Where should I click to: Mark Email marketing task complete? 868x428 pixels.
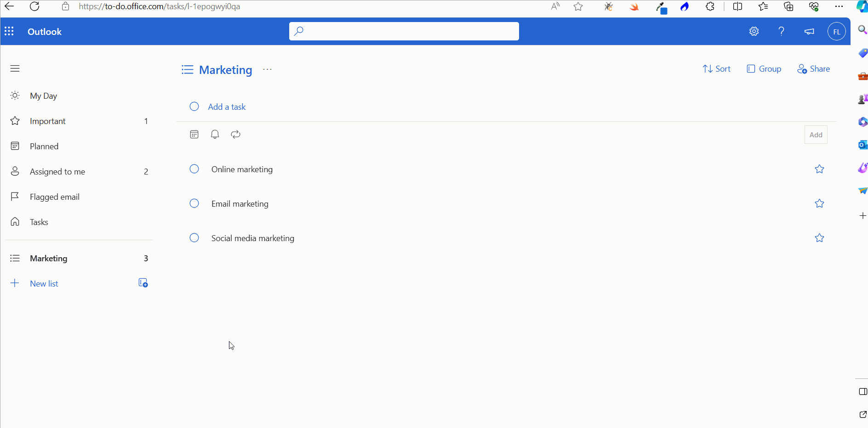point(194,203)
